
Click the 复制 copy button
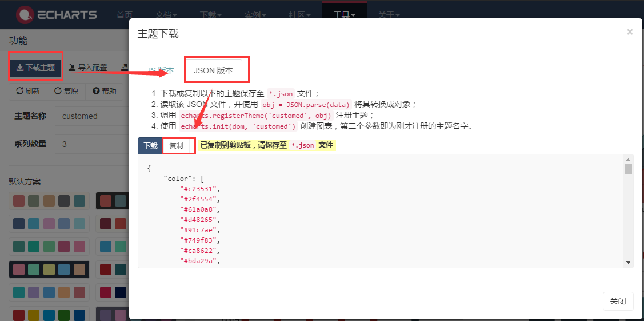point(177,145)
